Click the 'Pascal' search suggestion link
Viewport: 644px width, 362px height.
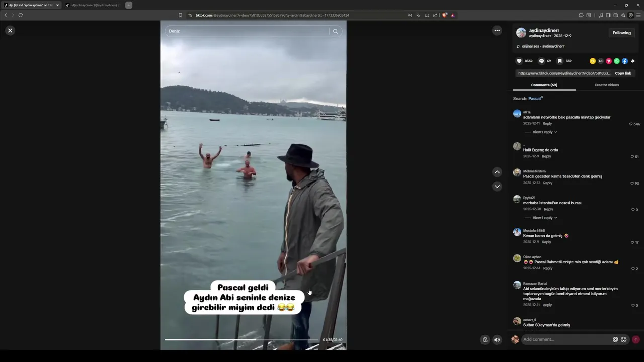(x=535, y=99)
